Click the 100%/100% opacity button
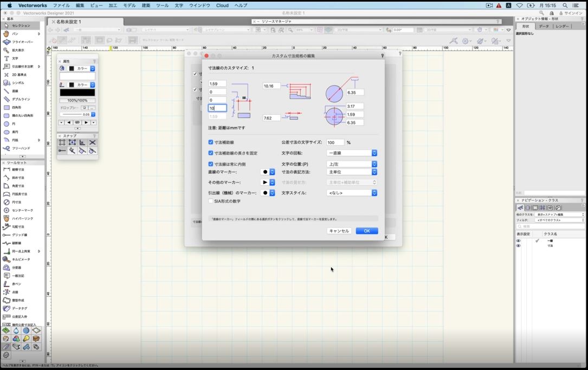This screenshot has width=588, height=370. pos(77,100)
